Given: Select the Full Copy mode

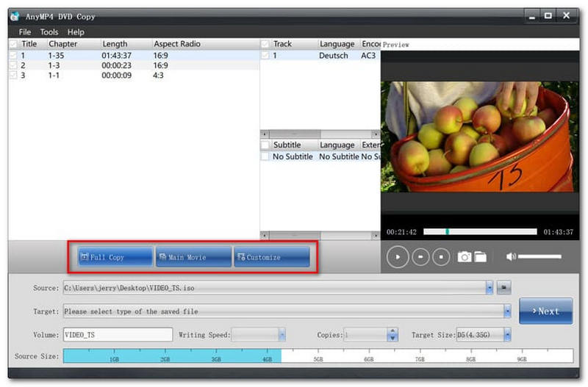Looking at the screenshot, I should [x=116, y=257].
